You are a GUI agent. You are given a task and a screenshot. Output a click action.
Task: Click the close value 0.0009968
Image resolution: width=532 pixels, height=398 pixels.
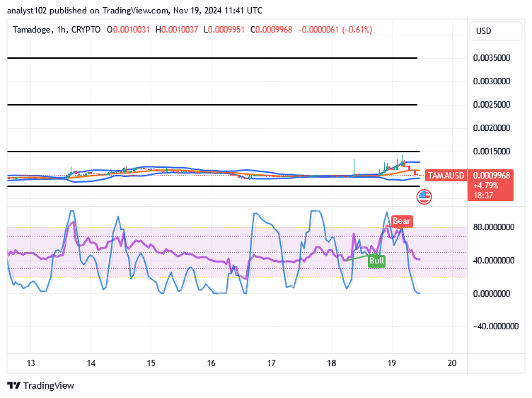(x=274, y=30)
